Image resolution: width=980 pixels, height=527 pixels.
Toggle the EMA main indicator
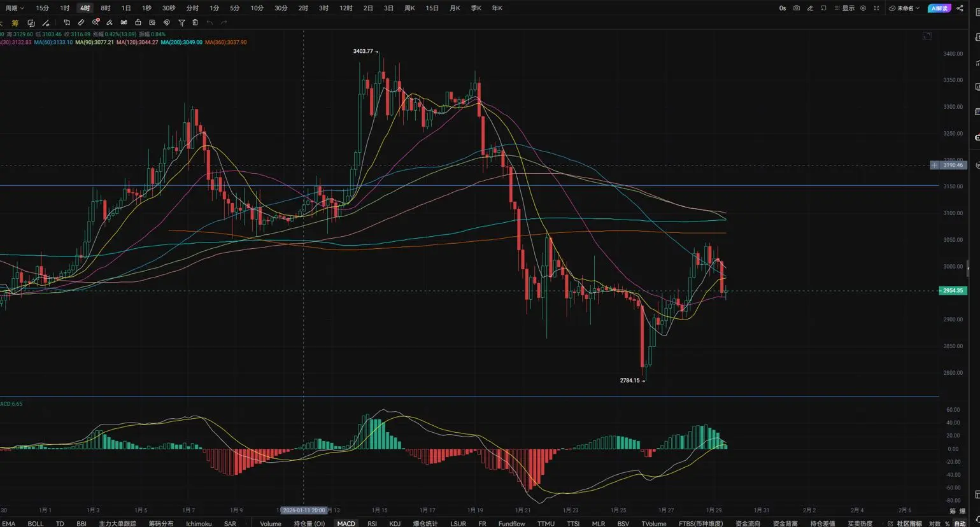click(8, 523)
